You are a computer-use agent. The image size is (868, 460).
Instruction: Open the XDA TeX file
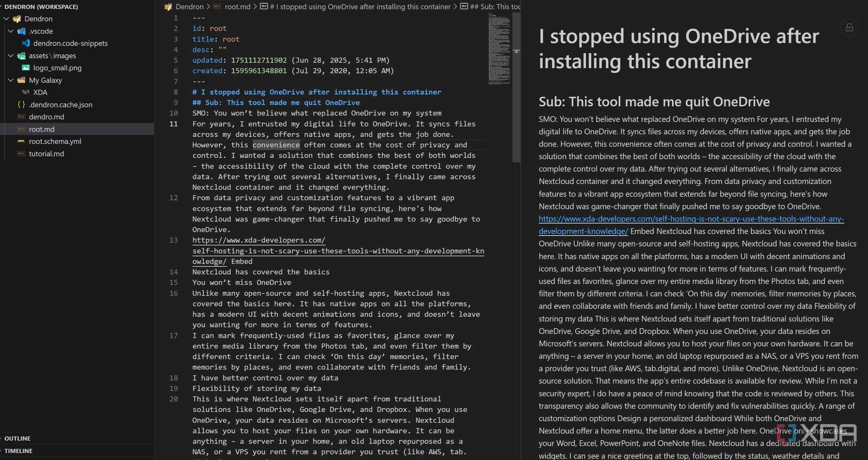40,92
